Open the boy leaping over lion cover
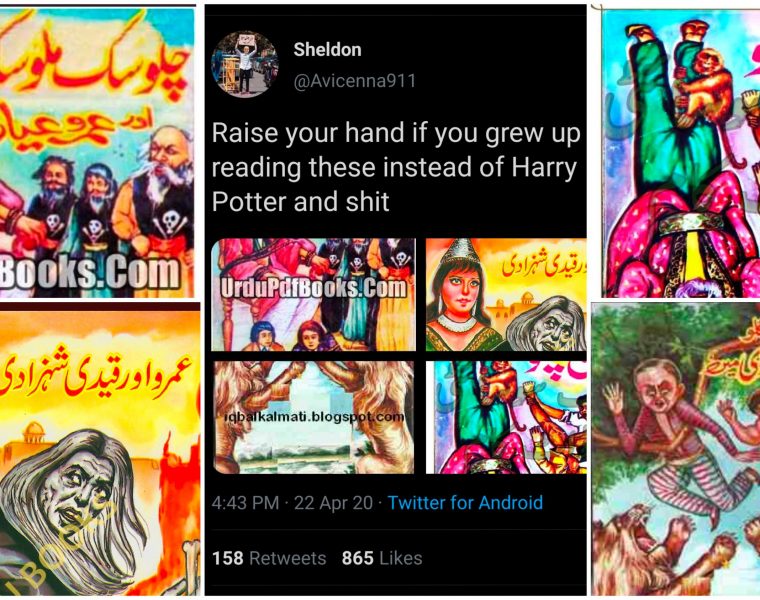 [676, 449]
